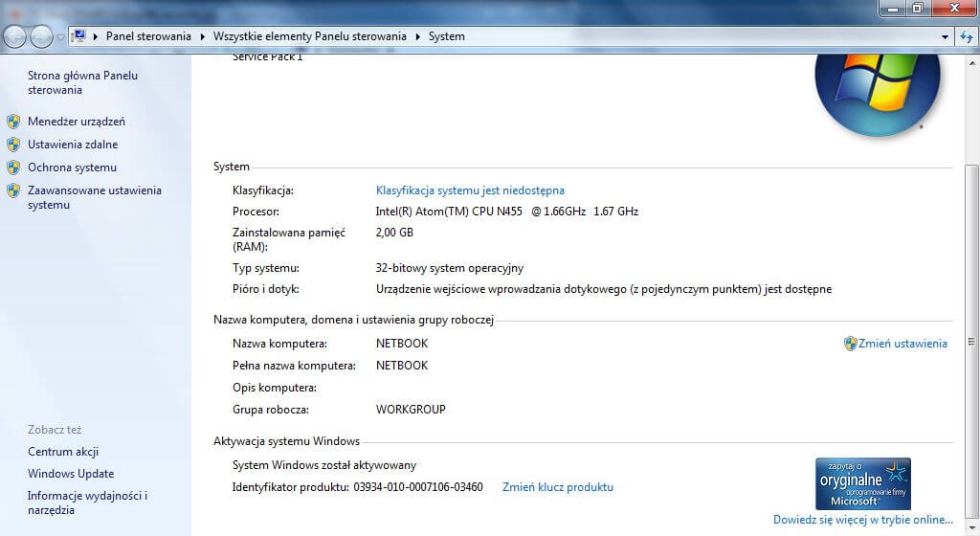The width and height of the screenshot is (980, 536).
Task: Click the computer icon in address bar
Action: tap(78, 36)
